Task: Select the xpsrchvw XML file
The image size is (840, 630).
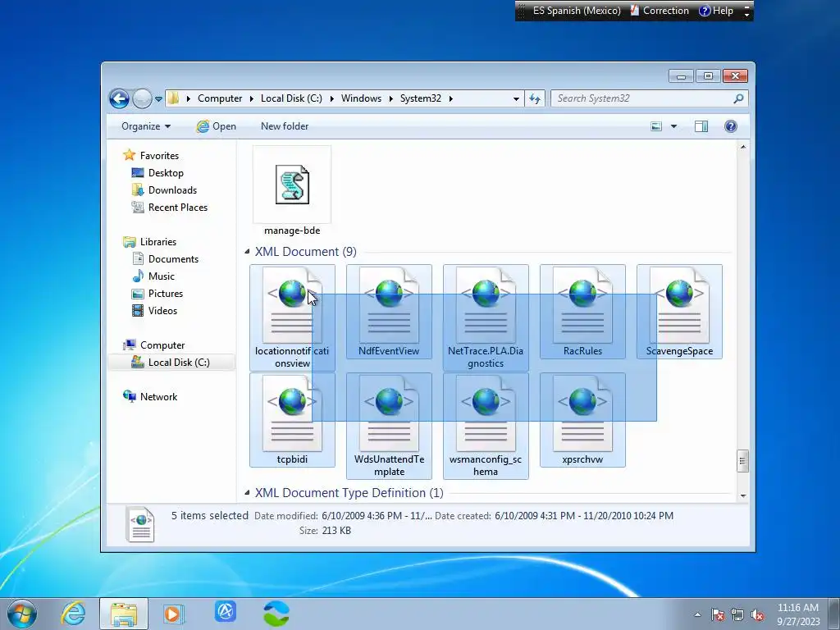Action: pyautogui.click(x=582, y=420)
